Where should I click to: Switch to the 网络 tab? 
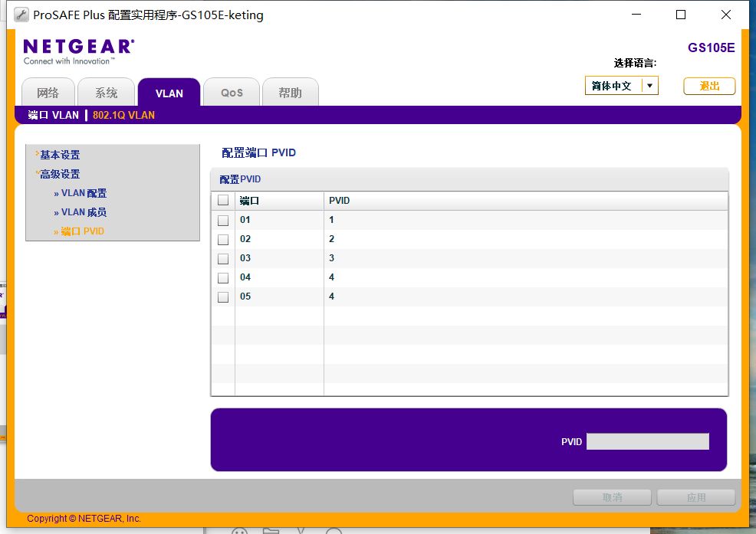[48, 92]
